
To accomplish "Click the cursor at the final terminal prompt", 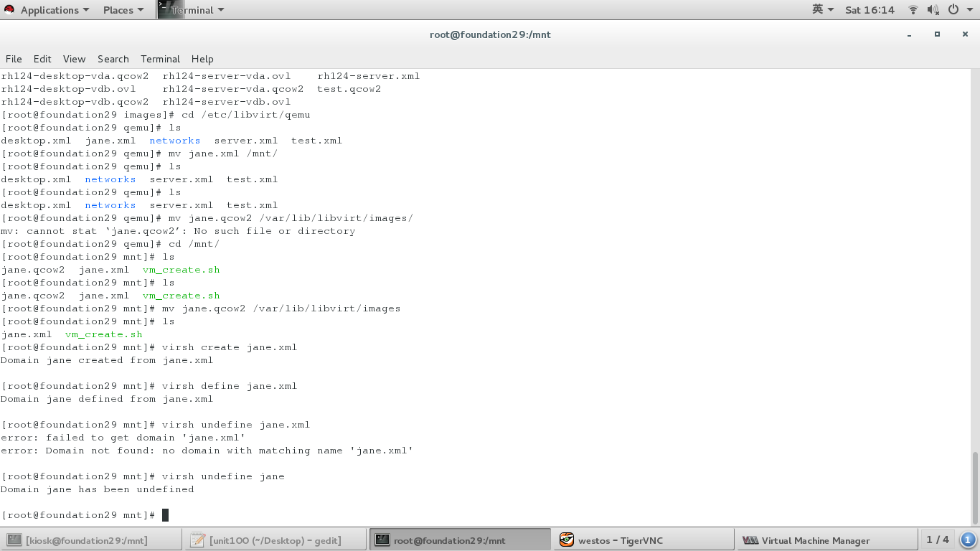I will pyautogui.click(x=165, y=515).
